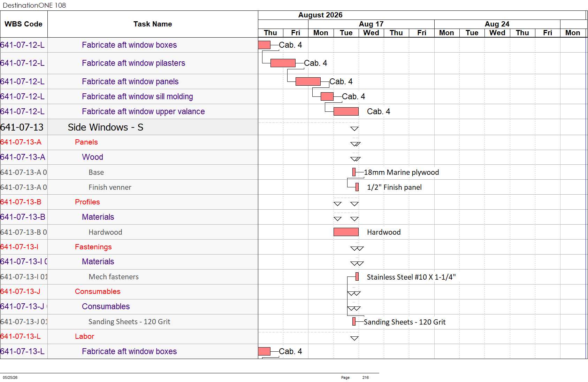The height and width of the screenshot is (382, 588).
Task: Click the wide Hardwood Gantt bar
Action: (346, 232)
